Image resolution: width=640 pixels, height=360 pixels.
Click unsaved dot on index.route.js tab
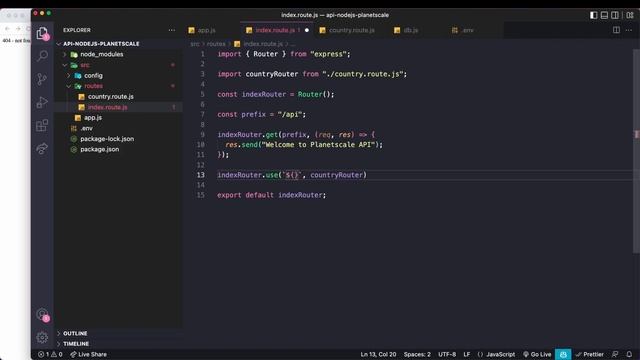point(307,30)
